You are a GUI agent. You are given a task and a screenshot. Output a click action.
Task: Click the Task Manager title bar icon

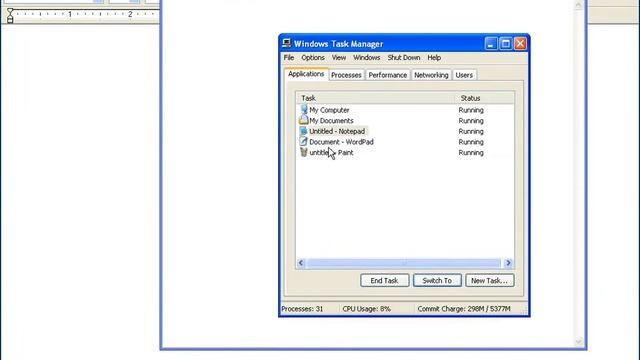[x=287, y=43]
